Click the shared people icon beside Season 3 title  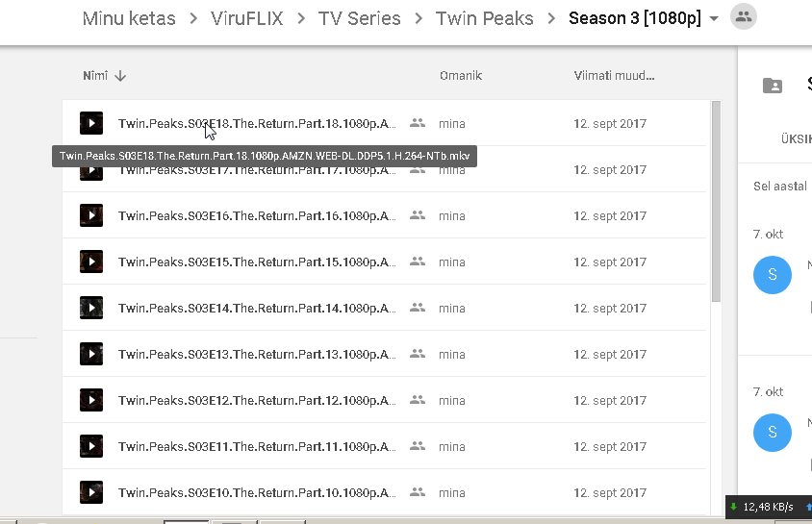point(744,16)
